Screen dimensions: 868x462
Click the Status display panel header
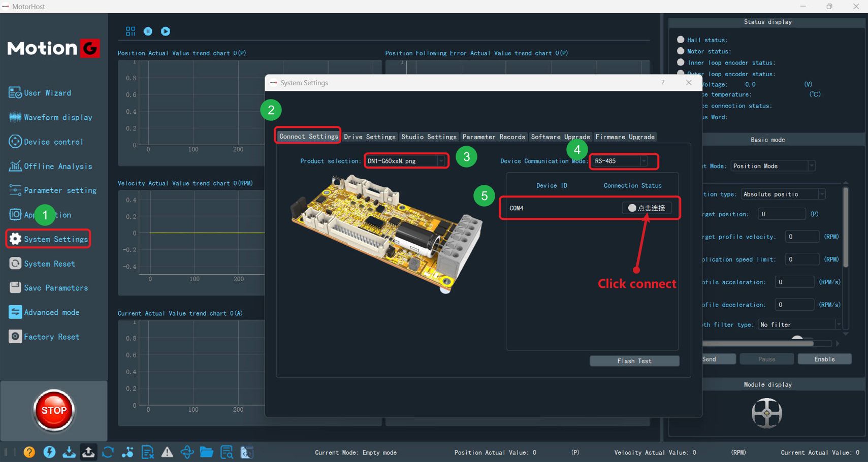tap(767, 22)
